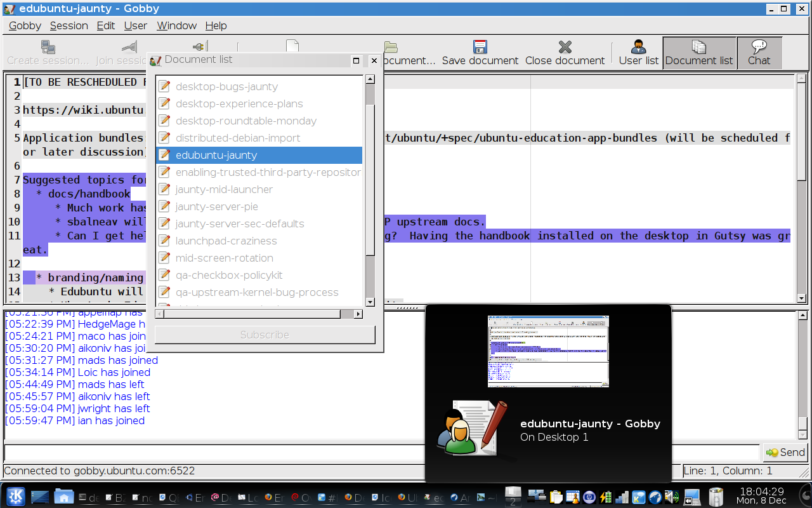Viewport: 812px width, 508px height.
Task: Open the Help menu
Action: tap(216, 25)
